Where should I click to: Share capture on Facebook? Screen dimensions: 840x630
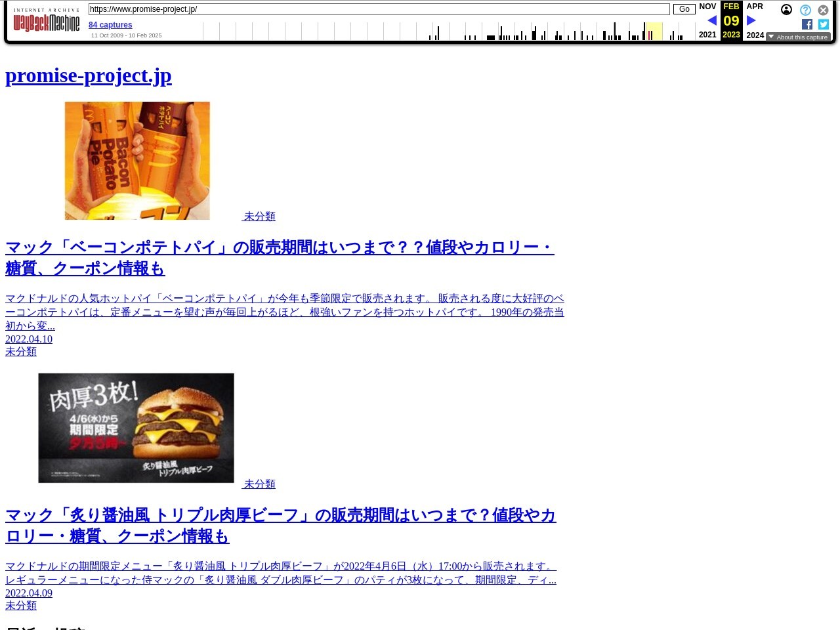point(807,24)
